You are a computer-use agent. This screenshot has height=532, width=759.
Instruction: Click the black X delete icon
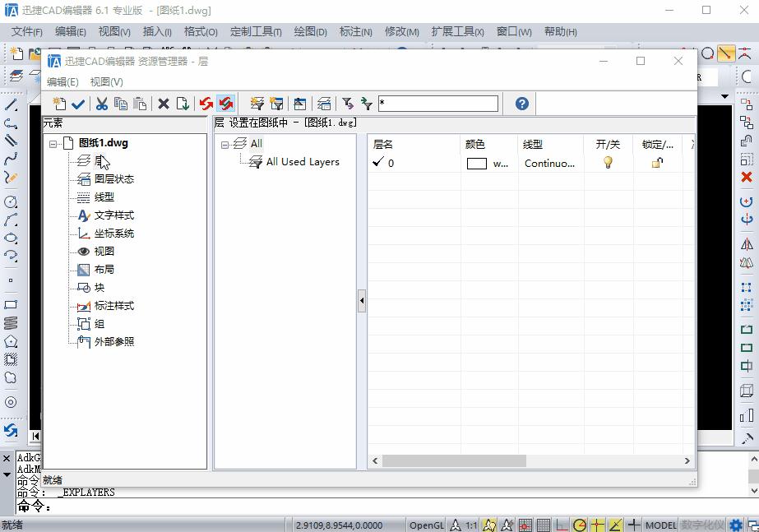(163, 104)
